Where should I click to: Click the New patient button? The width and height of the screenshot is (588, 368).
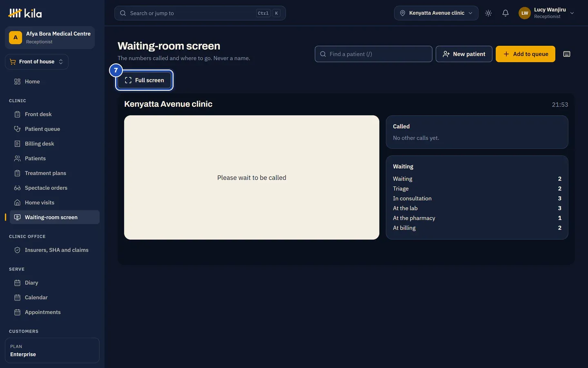pos(464,54)
